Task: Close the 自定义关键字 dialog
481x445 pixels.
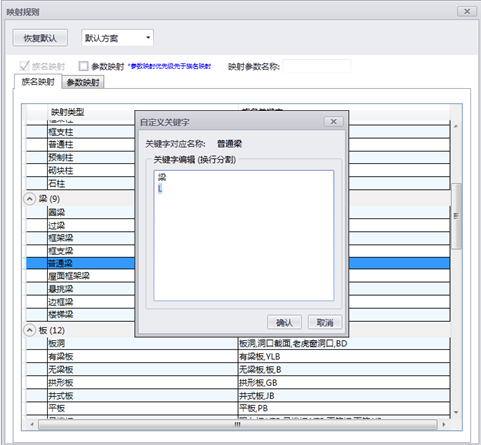Action: click(333, 122)
